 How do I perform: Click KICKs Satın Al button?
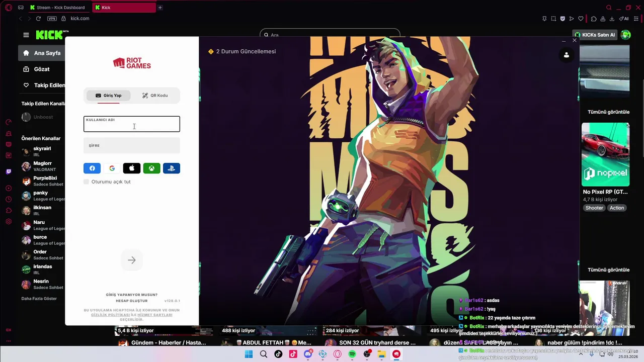click(x=596, y=35)
